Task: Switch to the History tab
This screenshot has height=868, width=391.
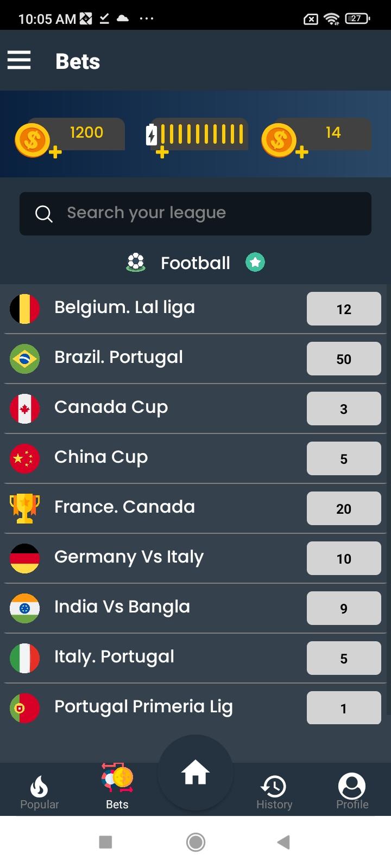Action: click(274, 792)
